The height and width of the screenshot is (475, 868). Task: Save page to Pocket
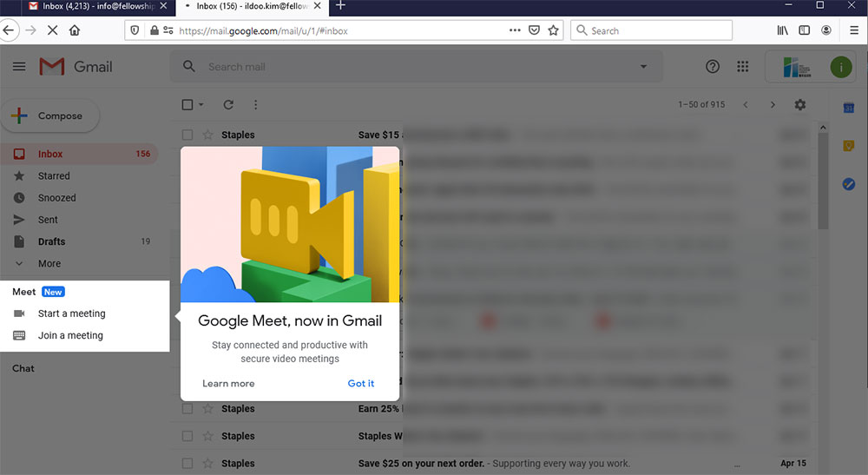tap(534, 30)
